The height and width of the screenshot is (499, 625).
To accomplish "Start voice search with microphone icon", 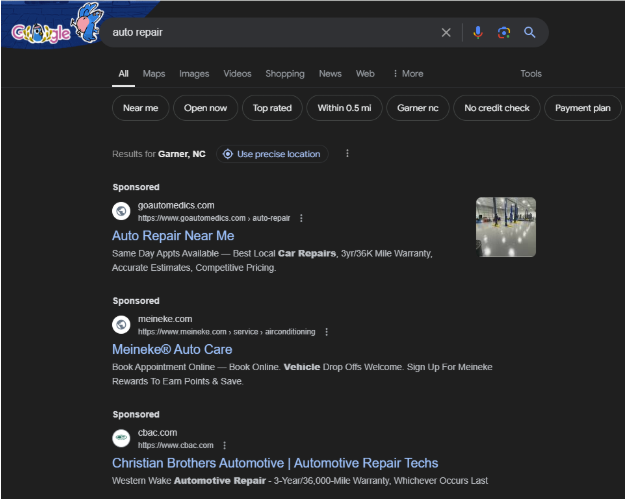I will (x=478, y=32).
